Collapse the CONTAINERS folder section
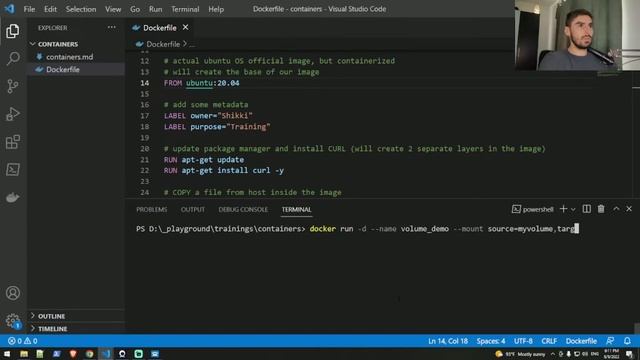This screenshot has height=360, width=640. [x=76, y=44]
